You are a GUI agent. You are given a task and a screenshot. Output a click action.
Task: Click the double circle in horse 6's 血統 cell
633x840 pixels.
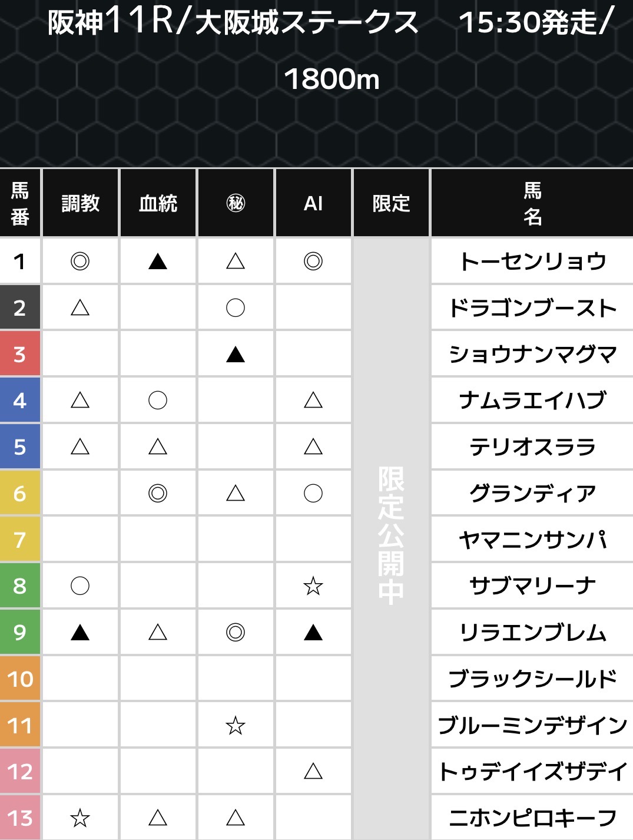pyautogui.click(x=158, y=493)
